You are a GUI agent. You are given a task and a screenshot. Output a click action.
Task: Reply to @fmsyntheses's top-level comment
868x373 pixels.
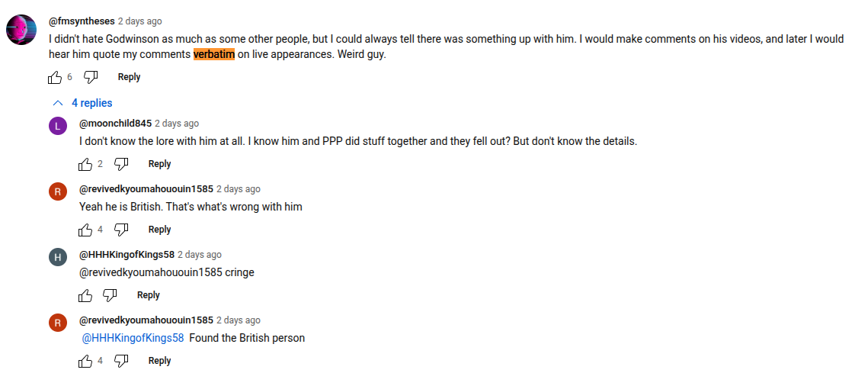tap(129, 77)
